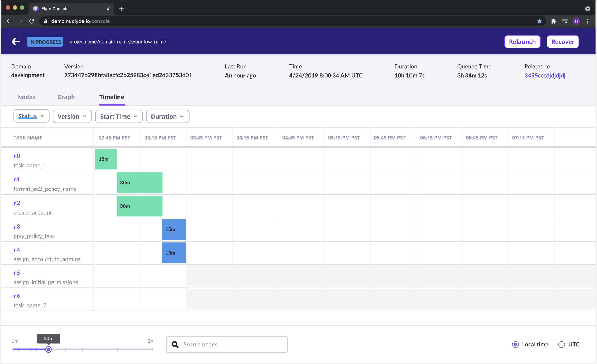Open the Status filter dropdown
This screenshot has height=364, width=597.
click(x=31, y=116)
